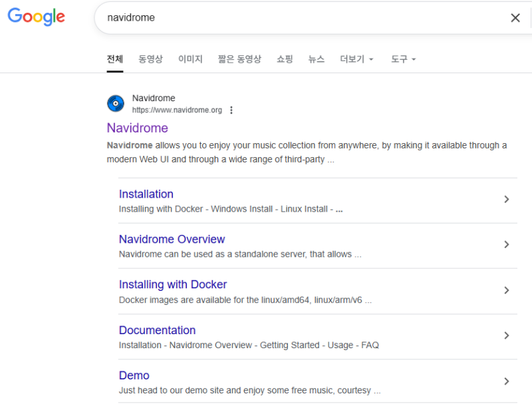Viewport: 532px width, 408px height.
Task: Switch to the 동영상 tab
Action: coord(151,59)
